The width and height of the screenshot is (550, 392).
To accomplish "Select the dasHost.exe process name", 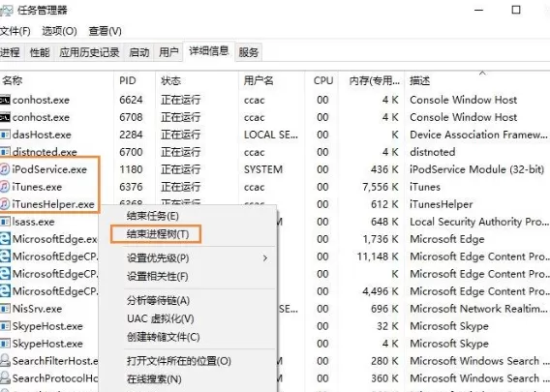I will click(x=42, y=135).
